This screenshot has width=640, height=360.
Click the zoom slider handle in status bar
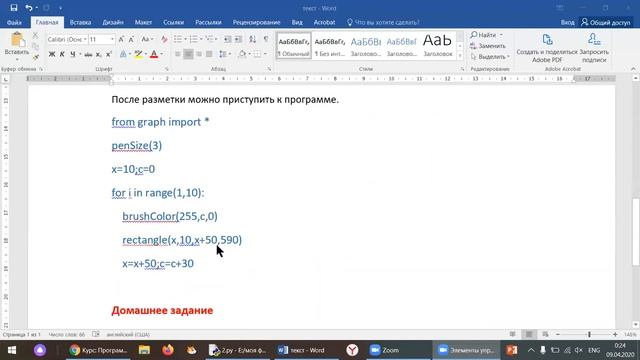(x=589, y=334)
